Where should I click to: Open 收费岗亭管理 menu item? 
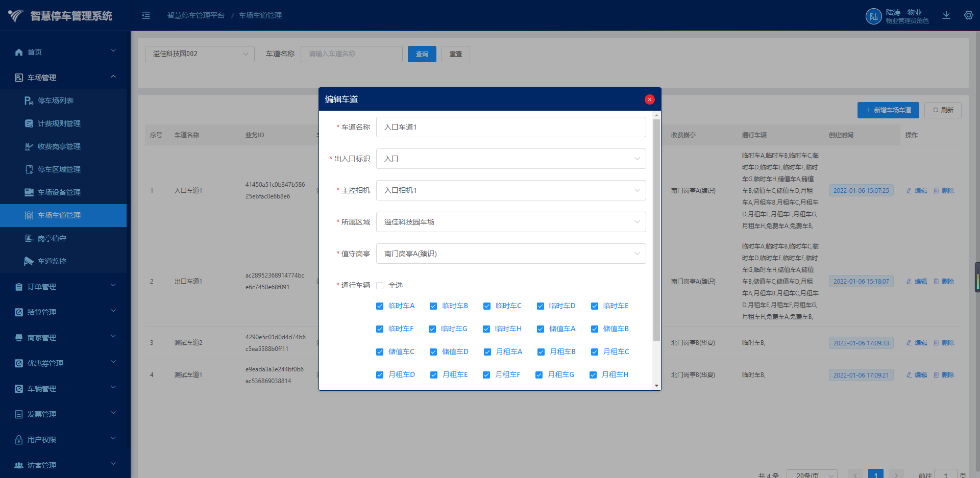[x=63, y=146]
